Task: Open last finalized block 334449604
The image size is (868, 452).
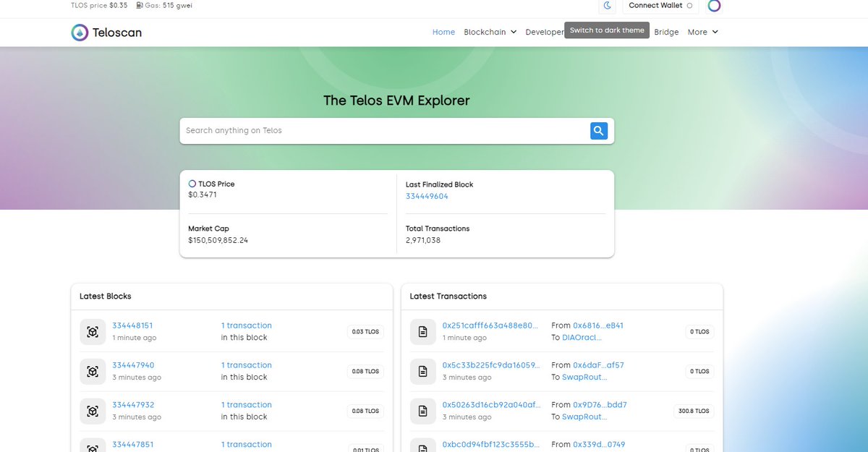Action: click(427, 196)
